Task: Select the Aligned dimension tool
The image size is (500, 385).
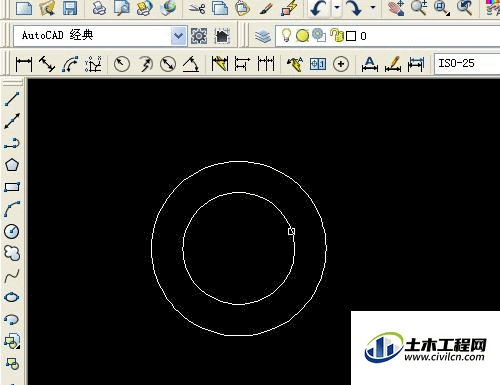Action: (x=47, y=64)
